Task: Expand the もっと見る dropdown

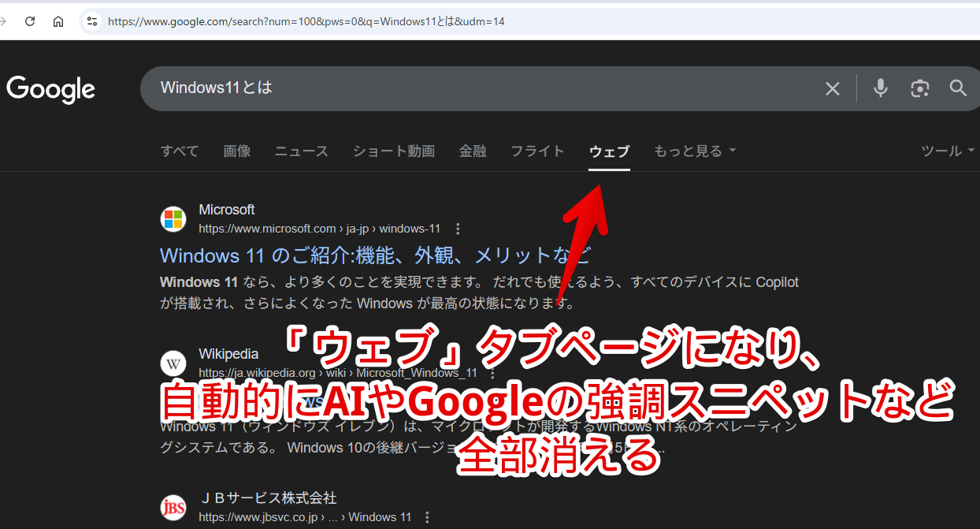Action: (695, 151)
